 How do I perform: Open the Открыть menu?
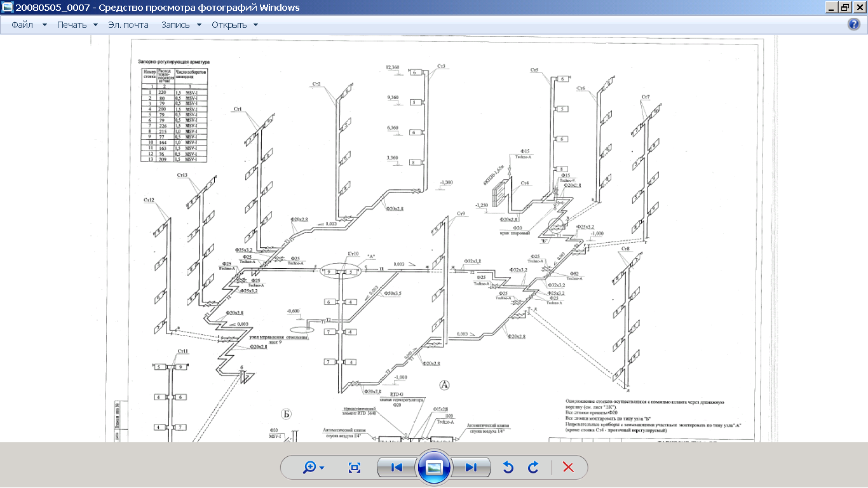tap(229, 25)
